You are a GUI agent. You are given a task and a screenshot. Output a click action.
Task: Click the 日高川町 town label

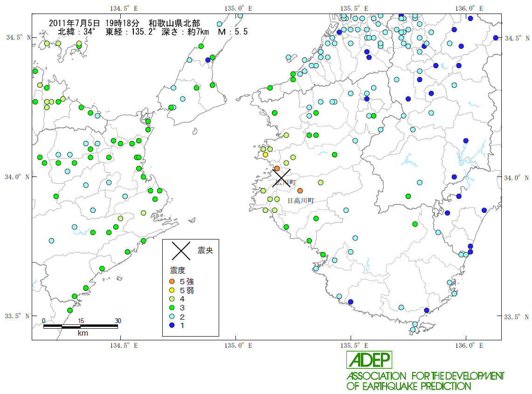(301, 201)
